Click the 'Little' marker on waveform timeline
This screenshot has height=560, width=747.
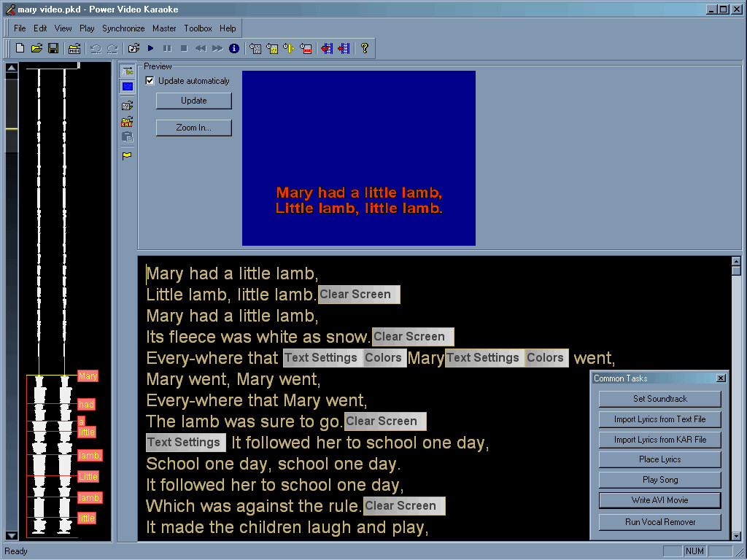(88, 476)
